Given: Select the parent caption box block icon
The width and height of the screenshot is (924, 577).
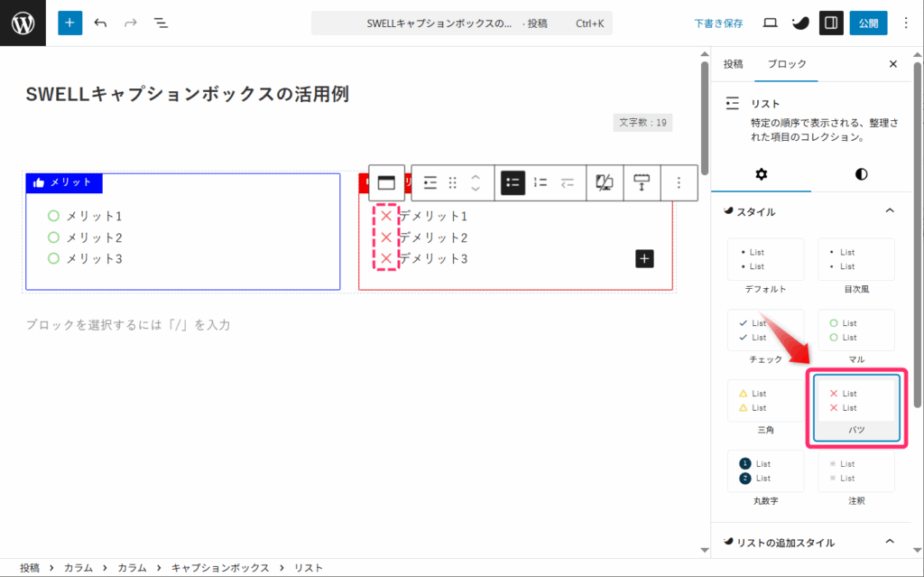Looking at the screenshot, I should 386,183.
